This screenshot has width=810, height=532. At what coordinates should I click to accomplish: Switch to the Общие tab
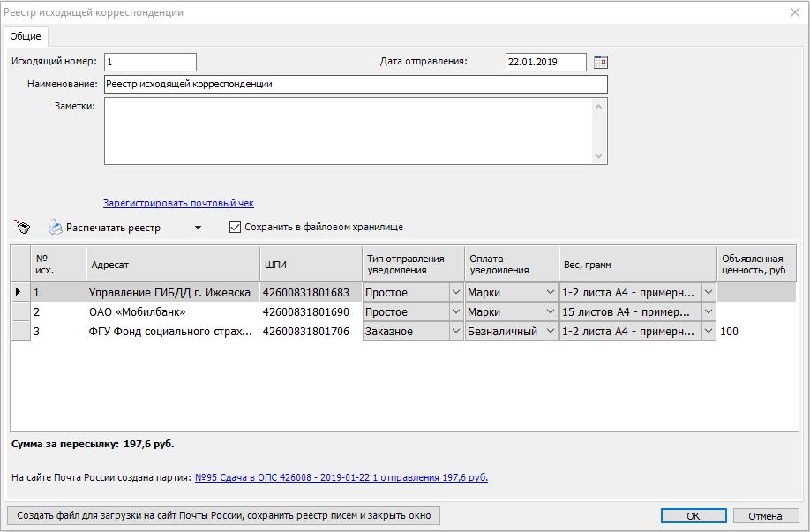[x=26, y=36]
